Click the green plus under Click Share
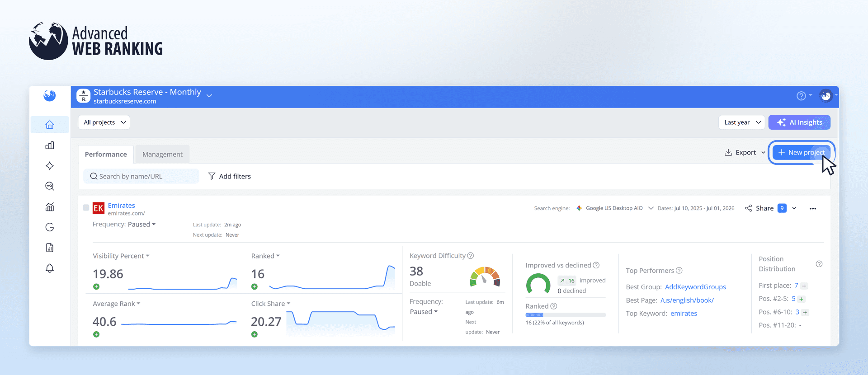The image size is (868, 375). pyautogui.click(x=255, y=334)
